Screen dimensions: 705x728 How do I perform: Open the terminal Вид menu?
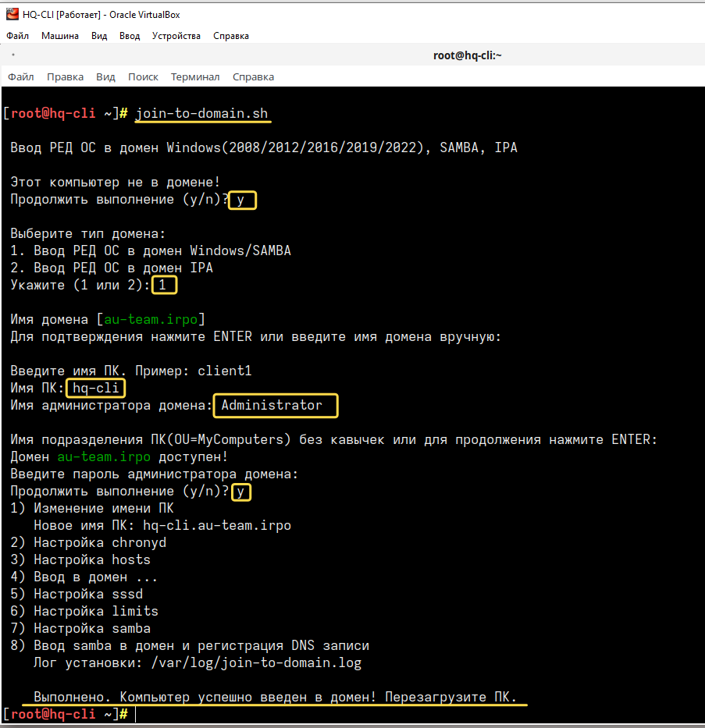(x=105, y=76)
